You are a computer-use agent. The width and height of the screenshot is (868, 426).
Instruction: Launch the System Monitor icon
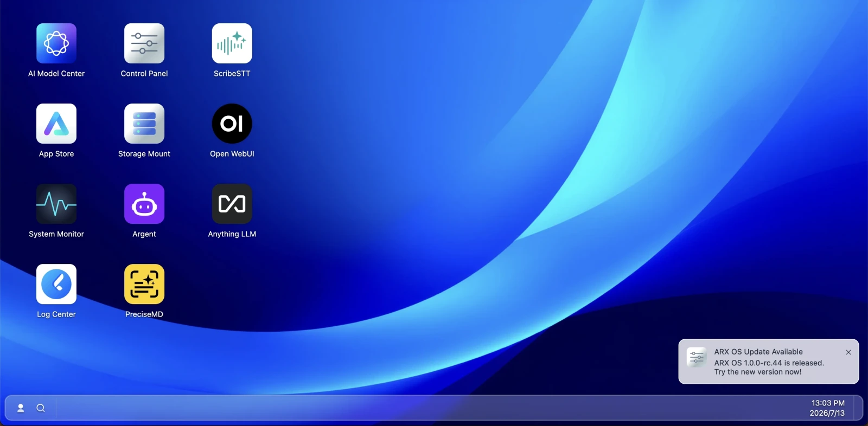56,204
